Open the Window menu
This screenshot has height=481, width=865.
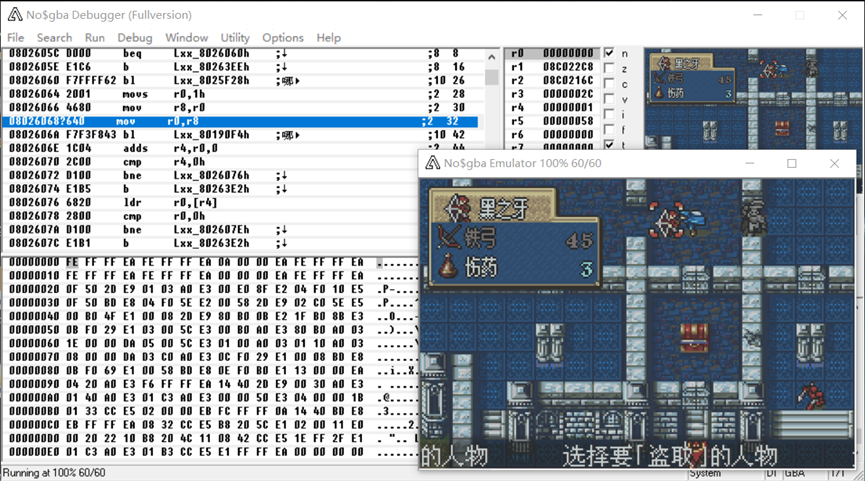(x=186, y=38)
